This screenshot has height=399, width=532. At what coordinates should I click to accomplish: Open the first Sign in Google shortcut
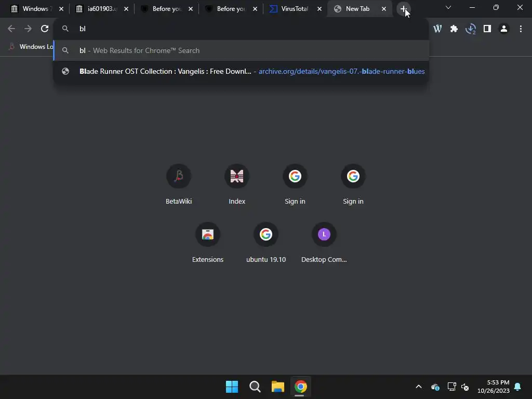[x=295, y=184]
